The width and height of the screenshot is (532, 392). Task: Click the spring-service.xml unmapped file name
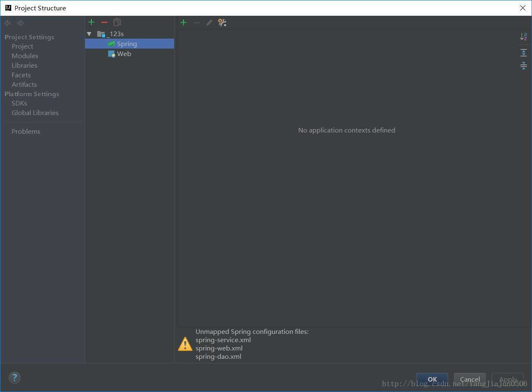[223, 340]
